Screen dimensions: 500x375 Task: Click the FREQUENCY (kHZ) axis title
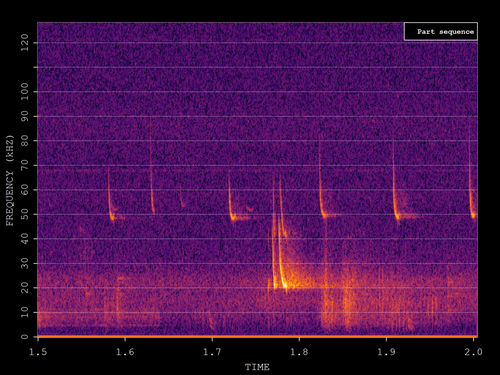(10, 181)
